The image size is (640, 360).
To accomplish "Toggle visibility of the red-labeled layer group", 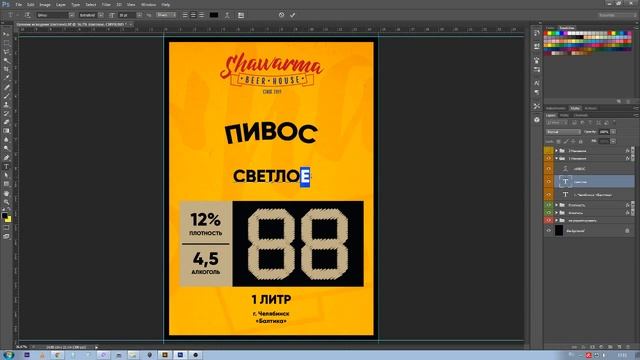I will tap(549, 220).
